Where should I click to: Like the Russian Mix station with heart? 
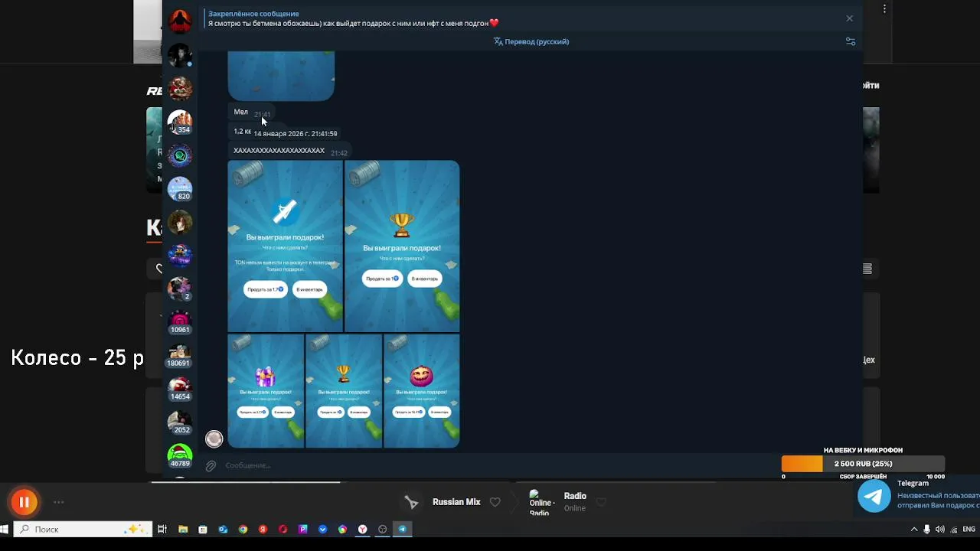(495, 502)
